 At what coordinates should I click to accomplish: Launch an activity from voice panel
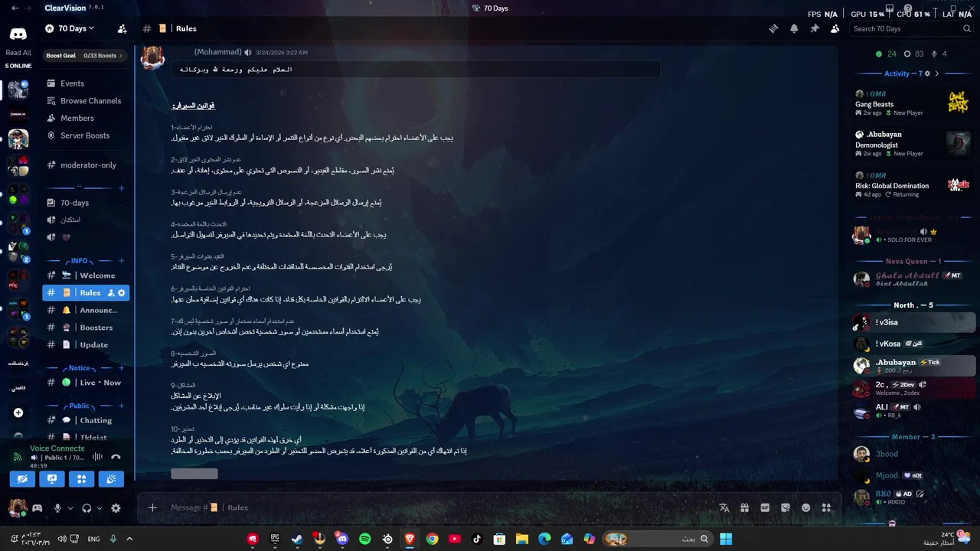click(82, 479)
